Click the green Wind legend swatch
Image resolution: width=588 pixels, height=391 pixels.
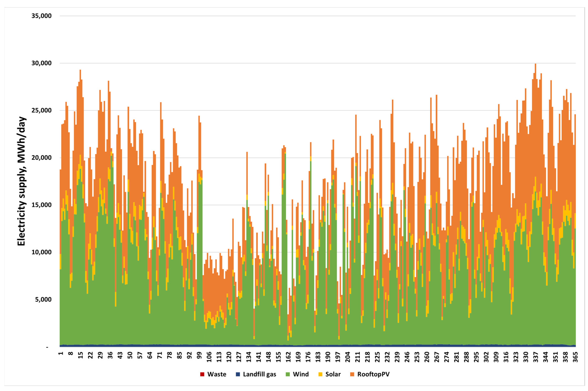point(288,374)
